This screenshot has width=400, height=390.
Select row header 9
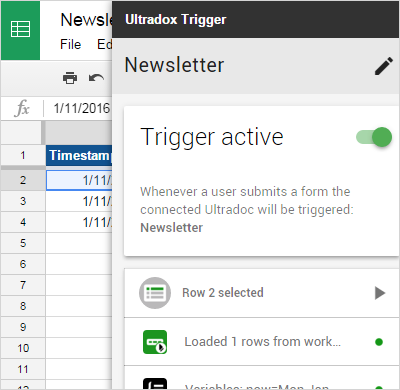coord(23,327)
